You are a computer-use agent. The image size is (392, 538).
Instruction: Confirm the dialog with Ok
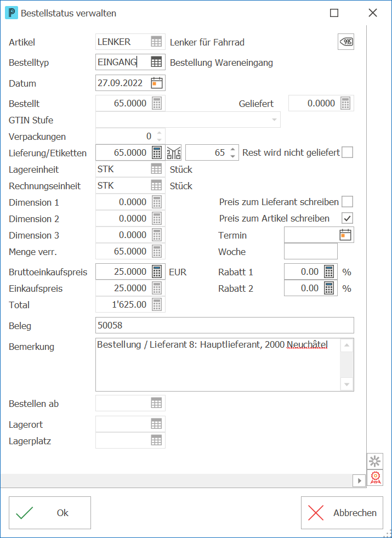[x=50, y=513]
